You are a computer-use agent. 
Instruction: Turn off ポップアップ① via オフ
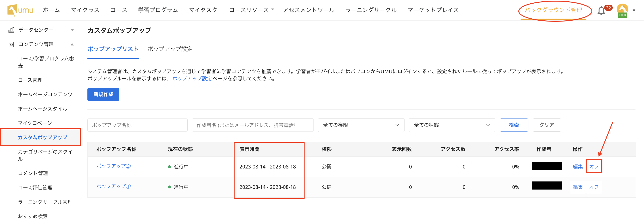[x=594, y=187]
